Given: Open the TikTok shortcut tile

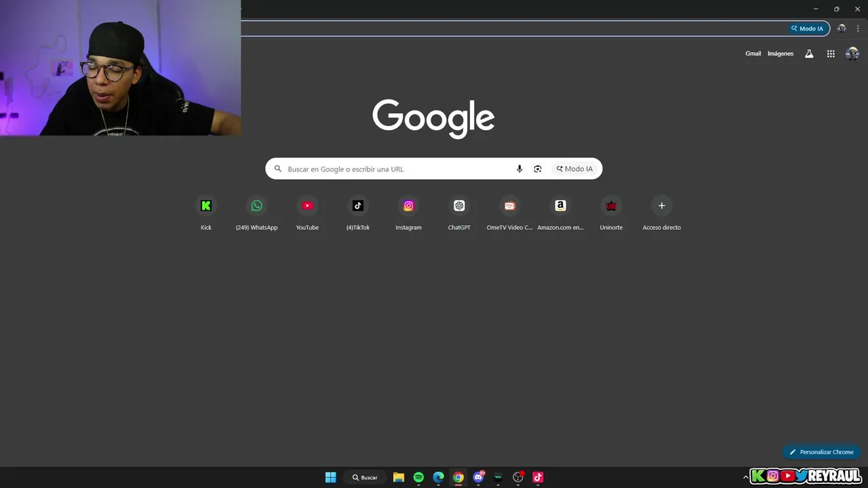Looking at the screenshot, I should coord(358,213).
